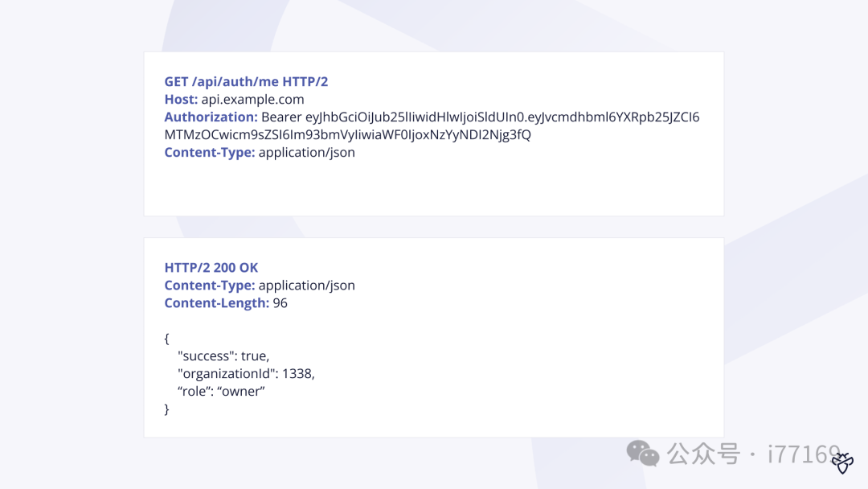Image resolution: width=868 pixels, height=489 pixels.
Task: Click the WeChat logo icon in watermark
Action: pyautogui.click(x=643, y=454)
